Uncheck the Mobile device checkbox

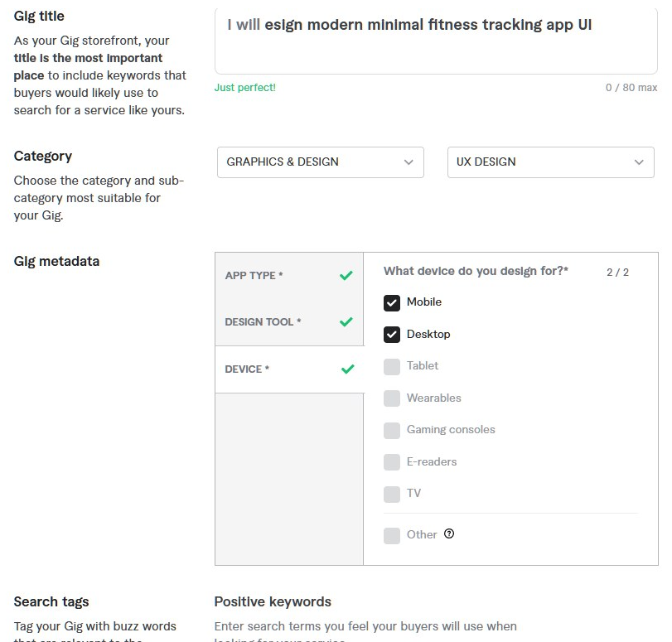(392, 303)
